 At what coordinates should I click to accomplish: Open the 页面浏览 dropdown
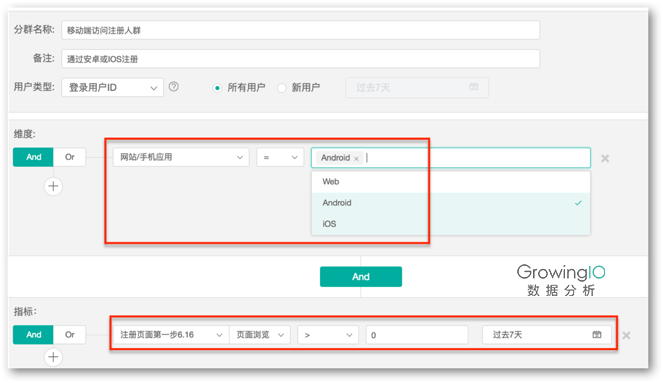pyautogui.click(x=260, y=335)
